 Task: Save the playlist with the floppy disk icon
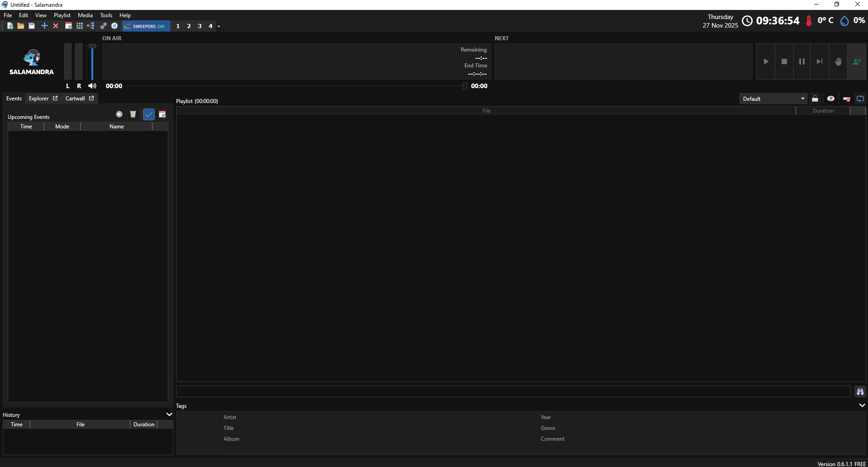coord(32,26)
